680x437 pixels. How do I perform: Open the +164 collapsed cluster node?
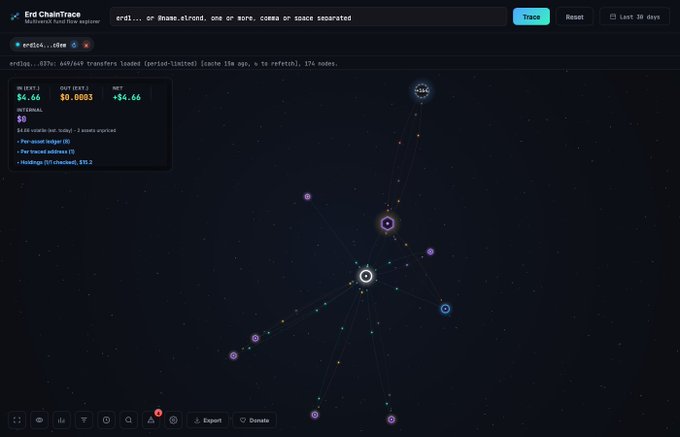[422, 91]
